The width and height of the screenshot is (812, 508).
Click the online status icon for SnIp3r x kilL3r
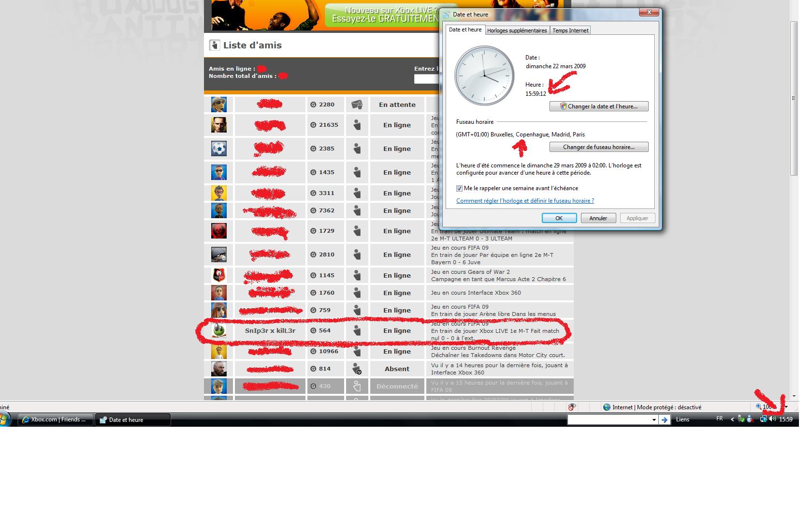click(357, 330)
